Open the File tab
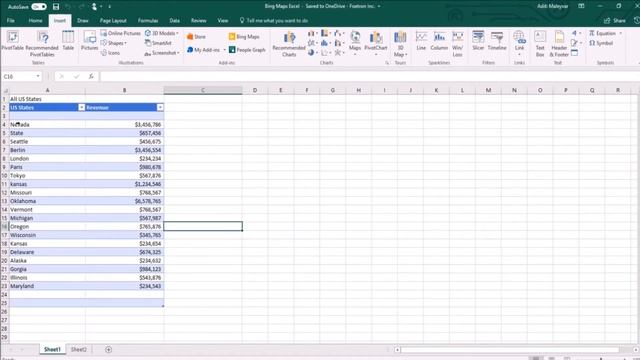 click(11, 20)
